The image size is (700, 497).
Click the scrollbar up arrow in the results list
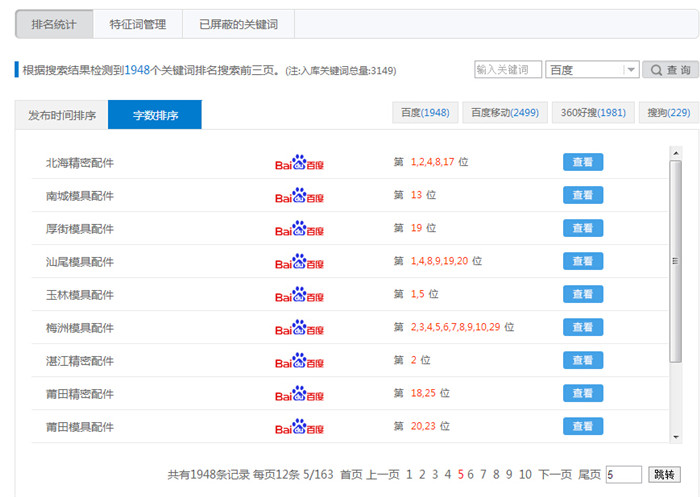[675, 152]
